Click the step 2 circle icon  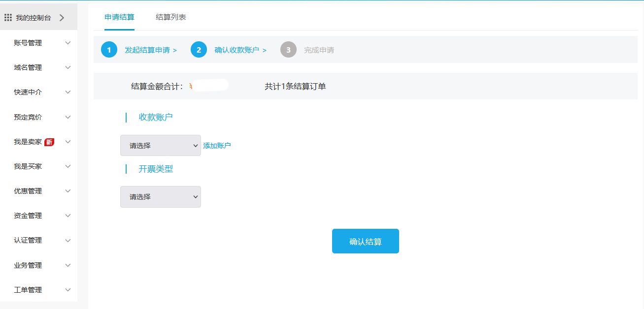pyautogui.click(x=199, y=50)
